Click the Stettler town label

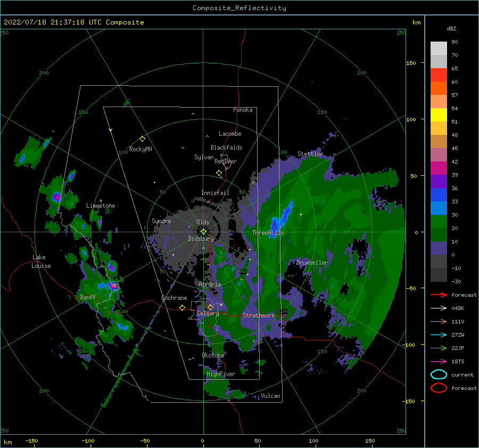[310, 154]
